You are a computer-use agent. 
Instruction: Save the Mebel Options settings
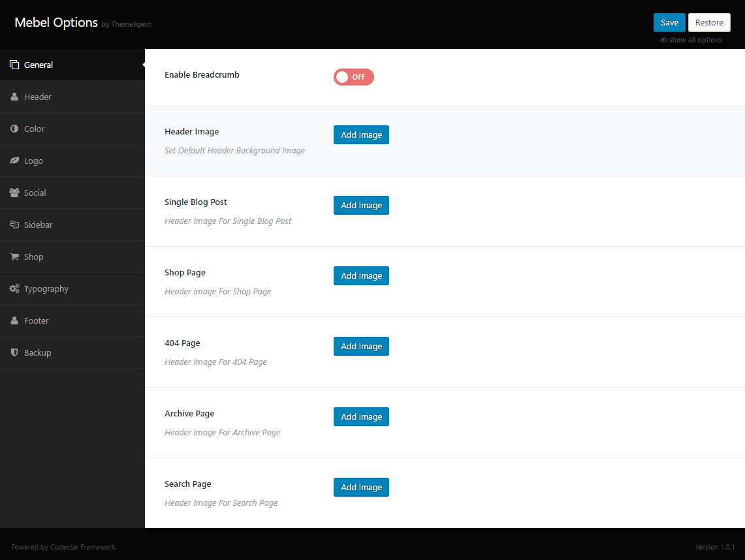(669, 22)
